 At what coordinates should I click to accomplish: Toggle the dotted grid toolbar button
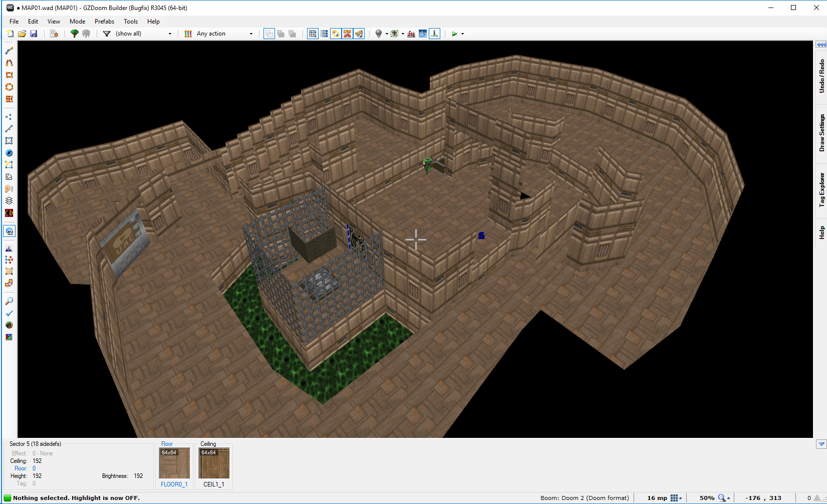[324, 34]
